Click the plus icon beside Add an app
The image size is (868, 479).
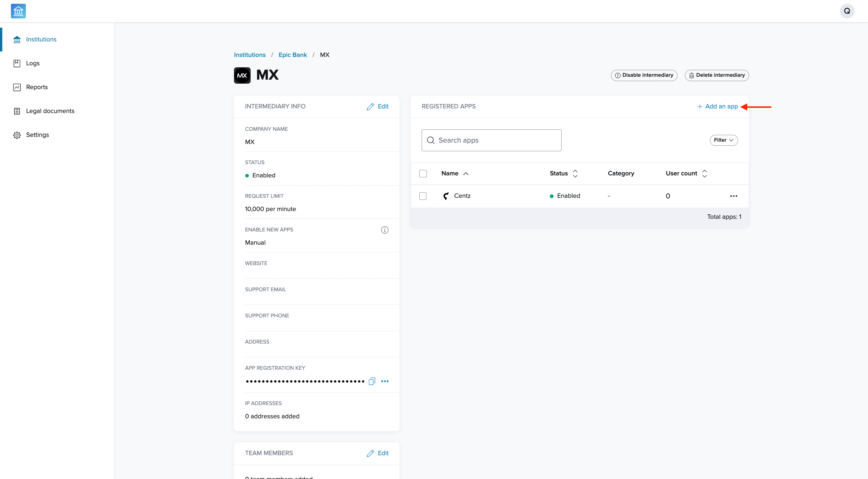pyautogui.click(x=700, y=106)
